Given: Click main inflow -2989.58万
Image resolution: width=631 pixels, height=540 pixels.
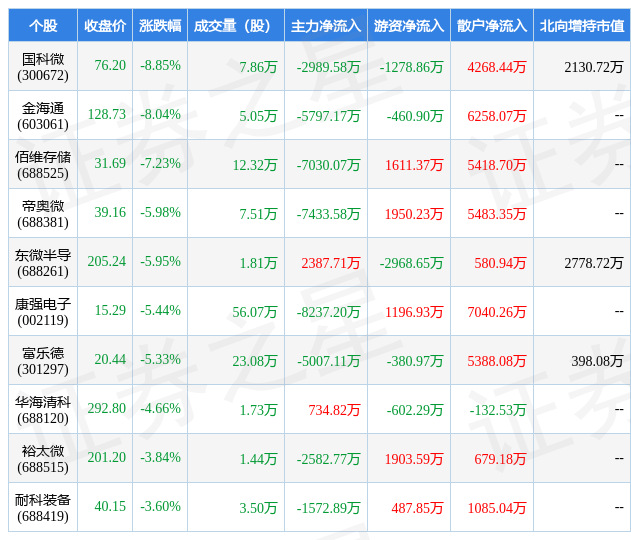Looking at the screenshot, I should point(328,67).
